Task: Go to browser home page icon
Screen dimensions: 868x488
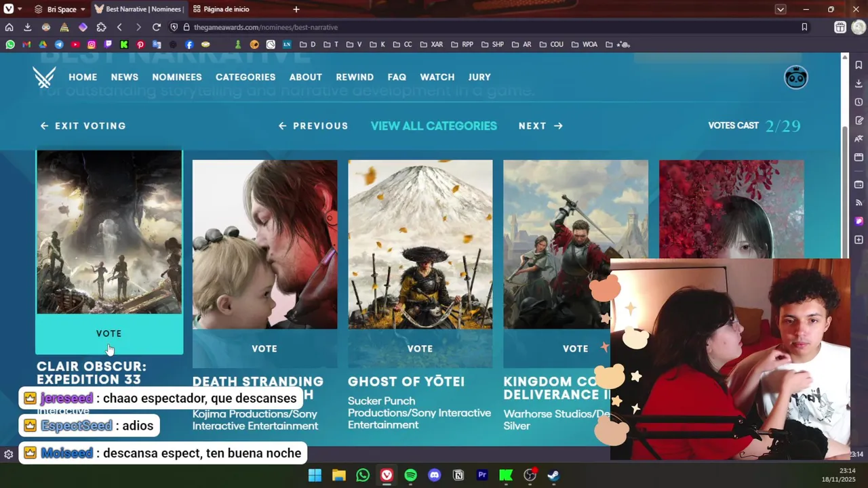Action: click(9, 27)
